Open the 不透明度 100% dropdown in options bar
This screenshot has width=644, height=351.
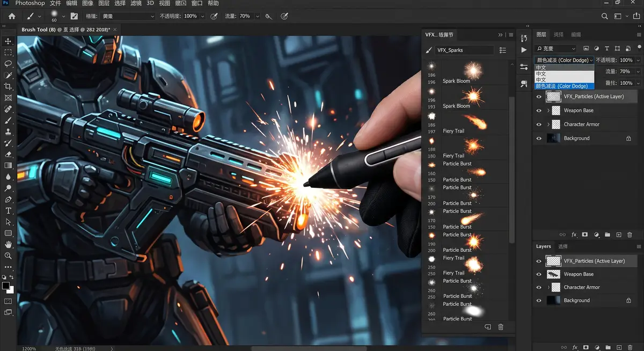tap(202, 16)
